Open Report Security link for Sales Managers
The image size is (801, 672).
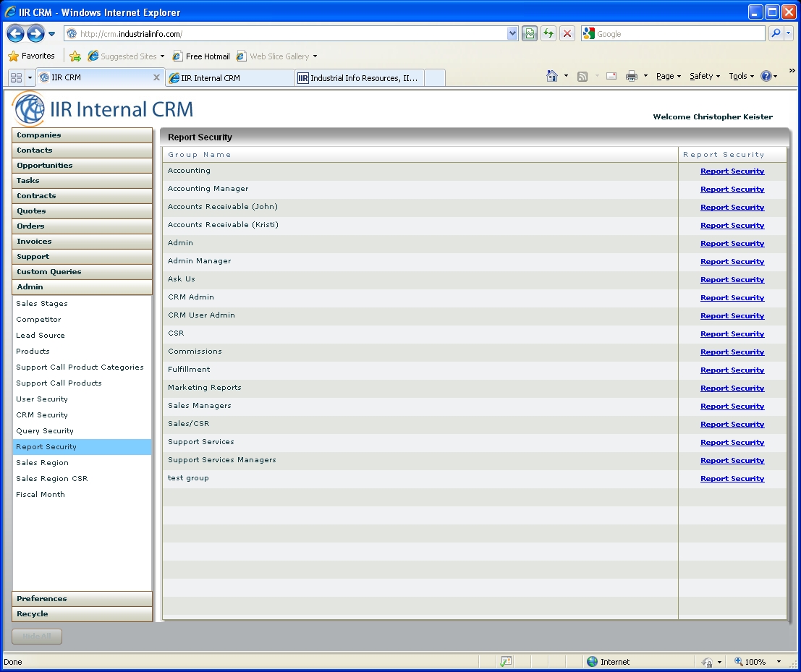(732, 407)
